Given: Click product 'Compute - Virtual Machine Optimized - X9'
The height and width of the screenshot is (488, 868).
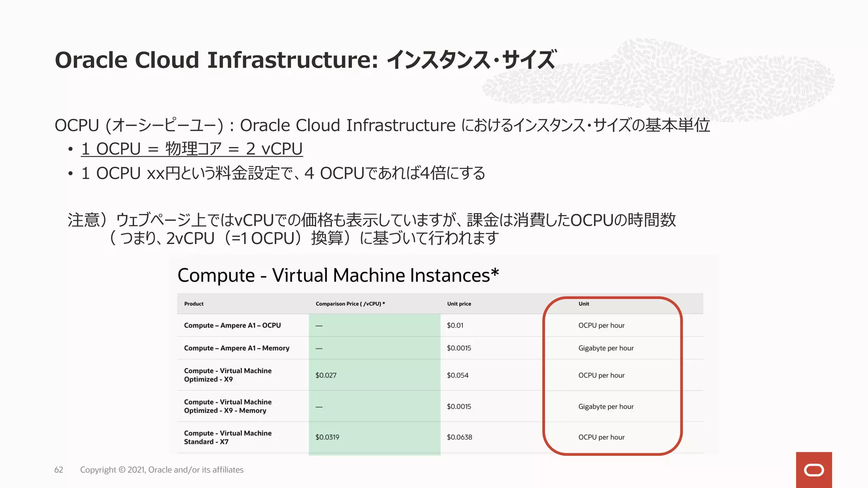Looking at the screenshot, I should point(228,375).
